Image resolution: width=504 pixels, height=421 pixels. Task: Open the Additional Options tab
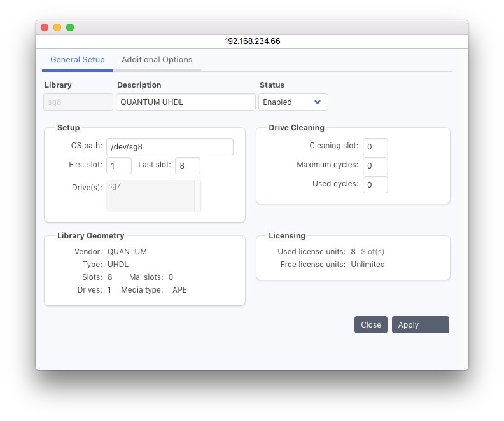tap(157, 60)
